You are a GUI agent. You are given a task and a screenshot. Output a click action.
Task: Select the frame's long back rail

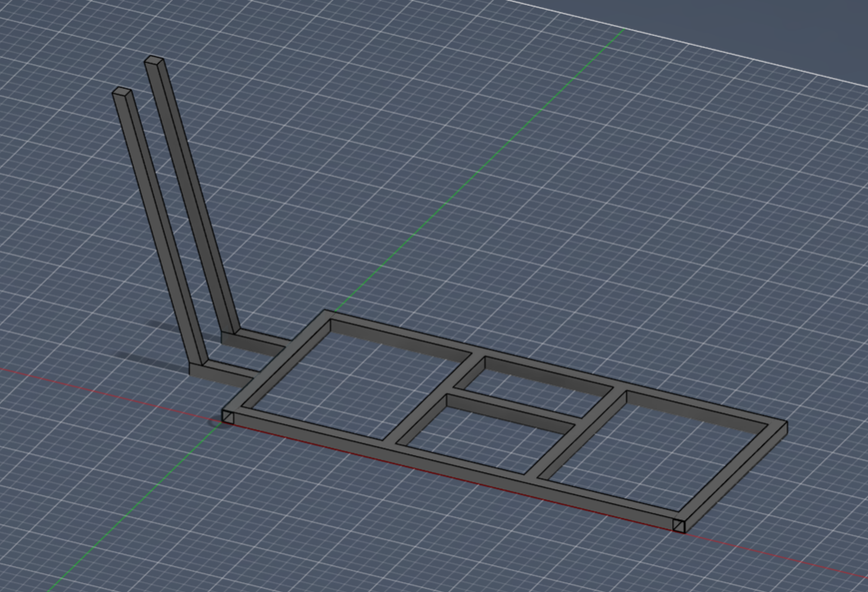(556, 368)
